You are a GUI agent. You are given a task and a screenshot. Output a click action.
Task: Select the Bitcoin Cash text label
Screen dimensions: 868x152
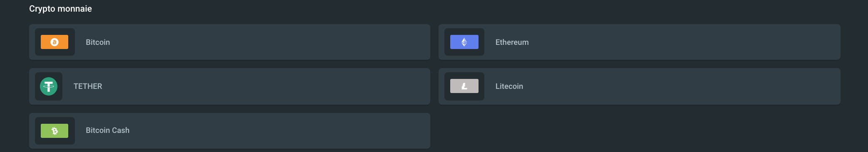pyautogui.click(x=107, y=130)
